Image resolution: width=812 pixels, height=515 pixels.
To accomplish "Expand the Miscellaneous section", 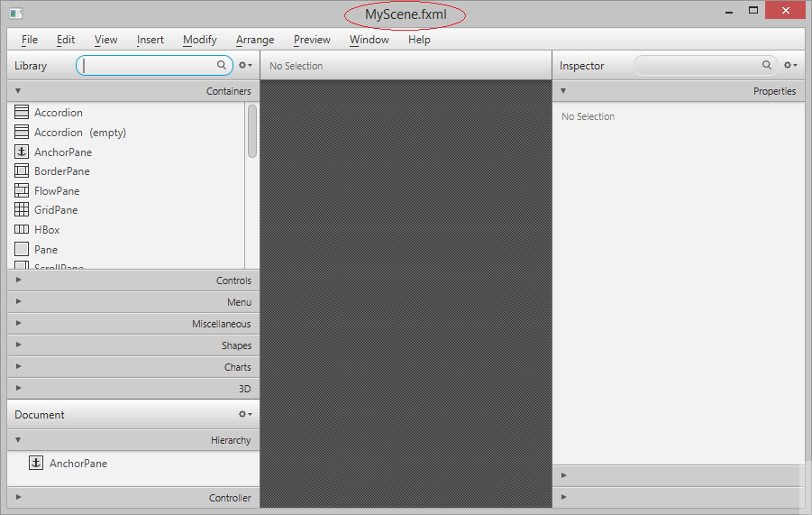I will [x=133, y=324].
